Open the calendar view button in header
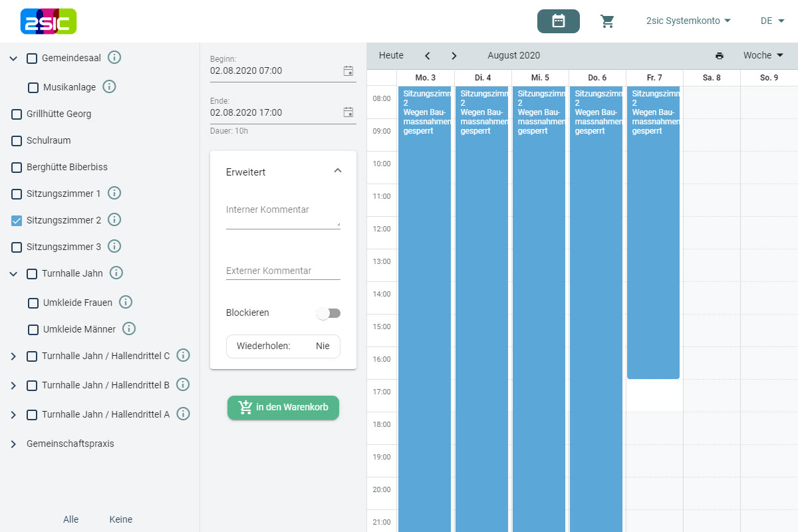Image resolution: width=798 pixels, height=532 pixels. [x=558, y=21]
